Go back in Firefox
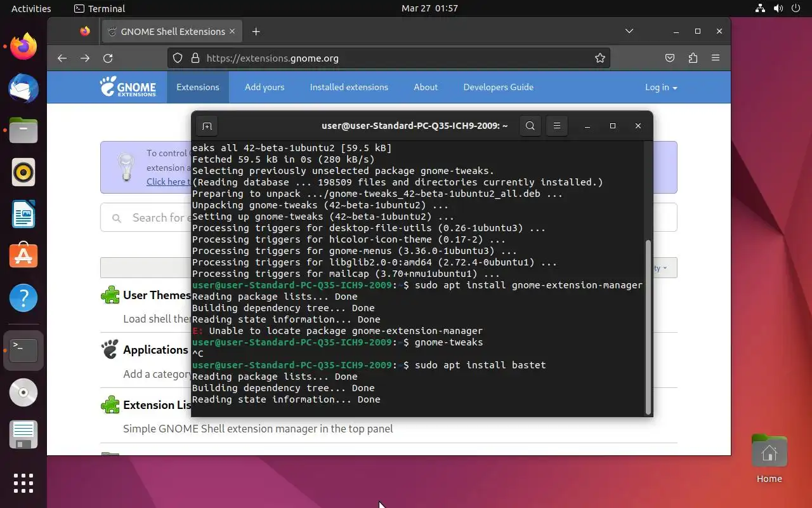This screenshot has height=508, width=812. [x=62, y=58]
